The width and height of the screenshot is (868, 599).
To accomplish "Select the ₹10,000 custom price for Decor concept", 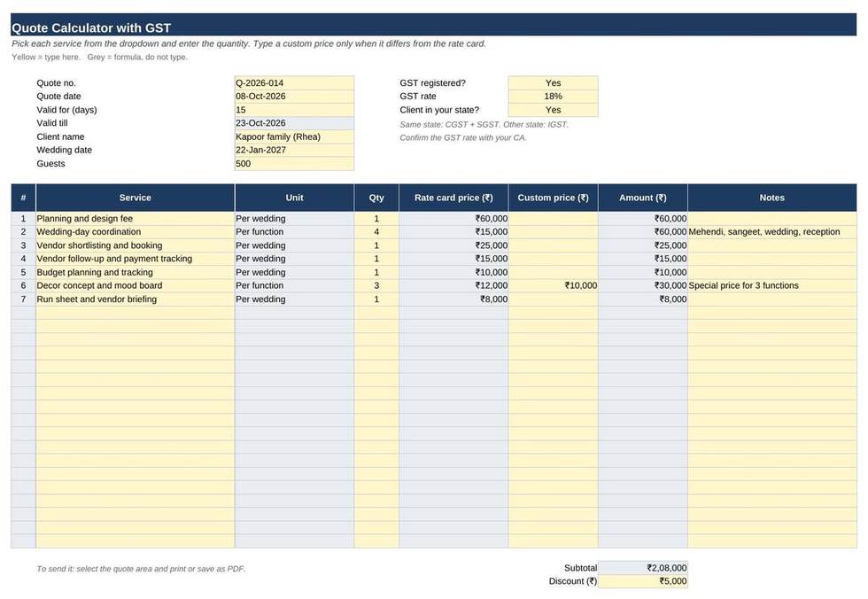I will coord(553,285).
